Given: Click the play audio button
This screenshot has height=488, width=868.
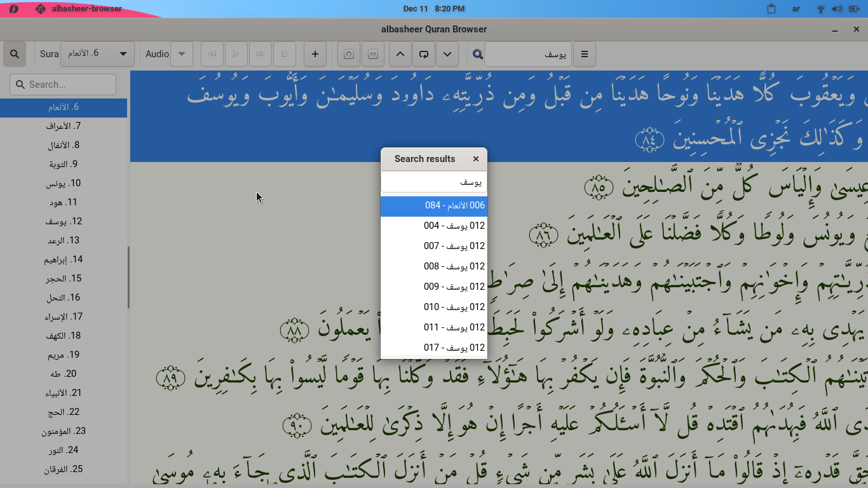Looking at the screenshot, I should tap(236, 54).
